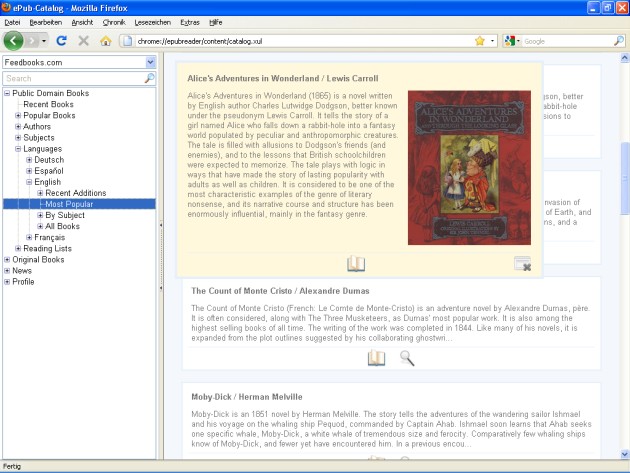Expand the Authors node
630x473 pixels.
coord(18,127)
